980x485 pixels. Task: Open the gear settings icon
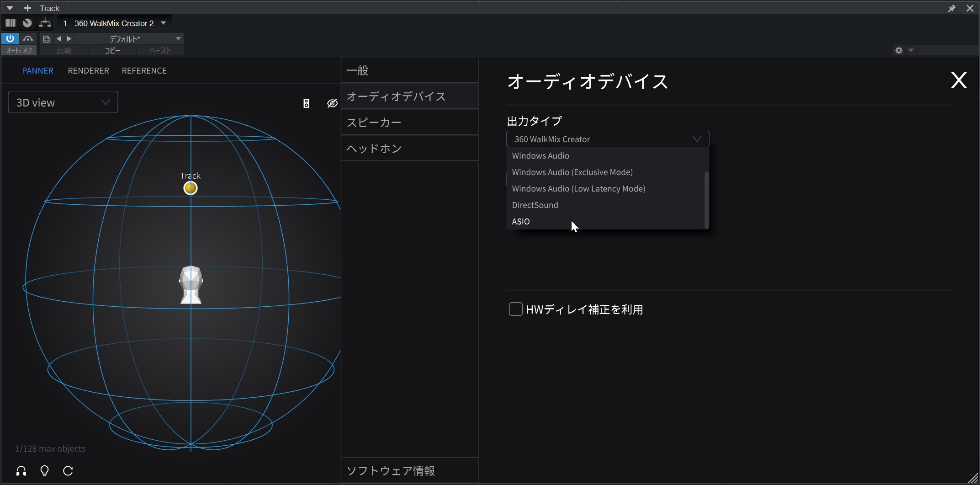coord(899,50)
